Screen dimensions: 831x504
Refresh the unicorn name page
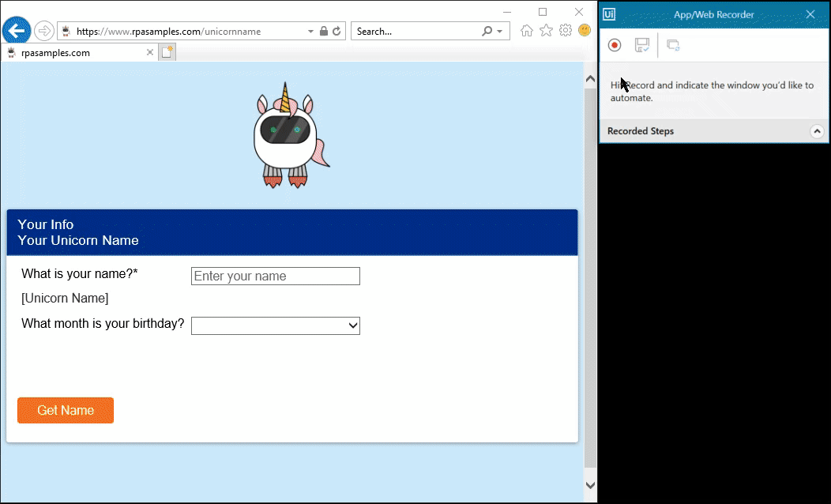point(337,31)
